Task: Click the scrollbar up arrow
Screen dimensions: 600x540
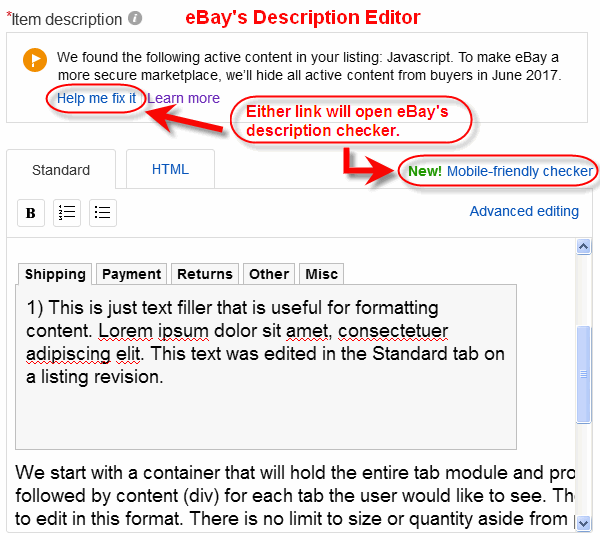Action: (x=584, y=247)
